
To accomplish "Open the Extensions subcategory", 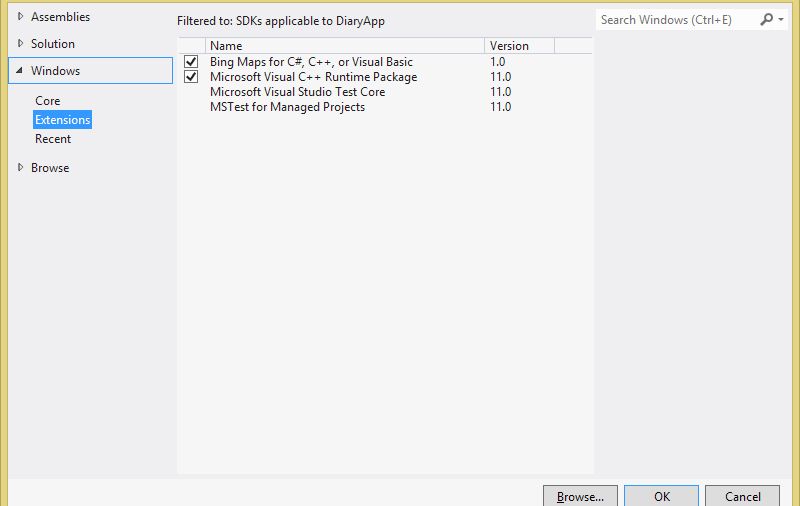I will click(x=62, y=120).
